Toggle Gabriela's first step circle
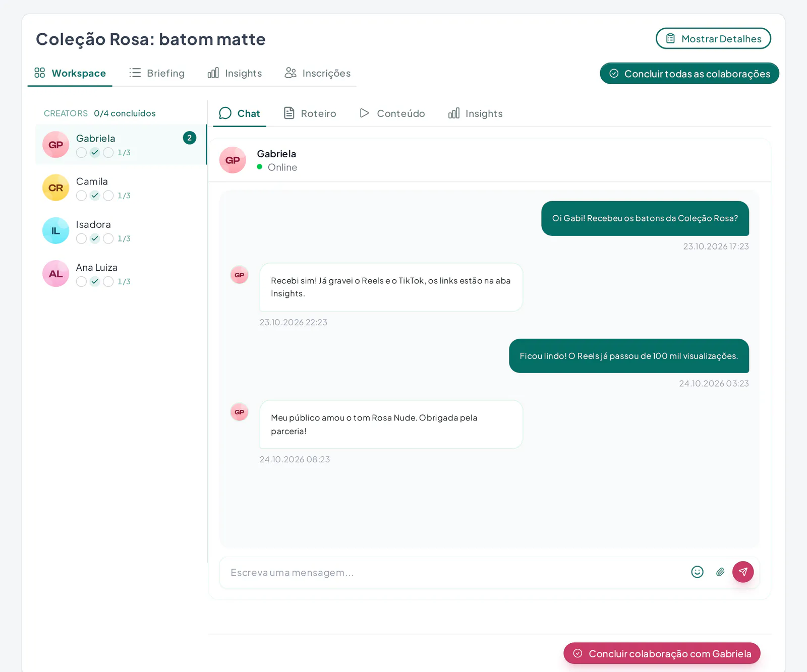This screenshot has height=672, width=807. tap(81, 153)
